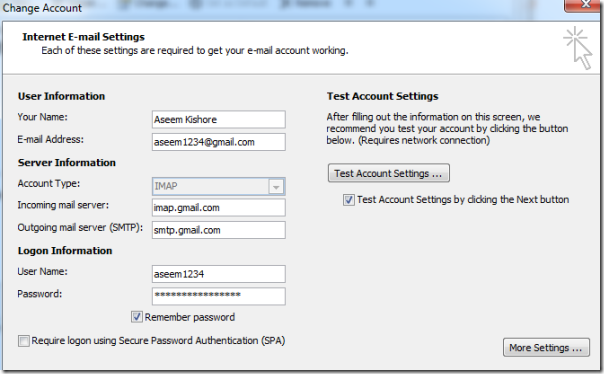Focus the User Name field showing aseem1234
Viewport: 604px width, 374px height.
coord(219,274)
